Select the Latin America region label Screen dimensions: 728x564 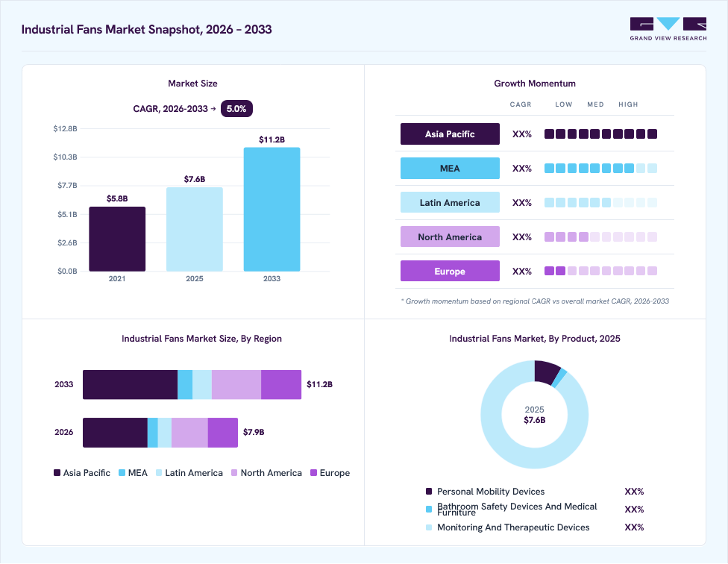(x=450, y=203)
